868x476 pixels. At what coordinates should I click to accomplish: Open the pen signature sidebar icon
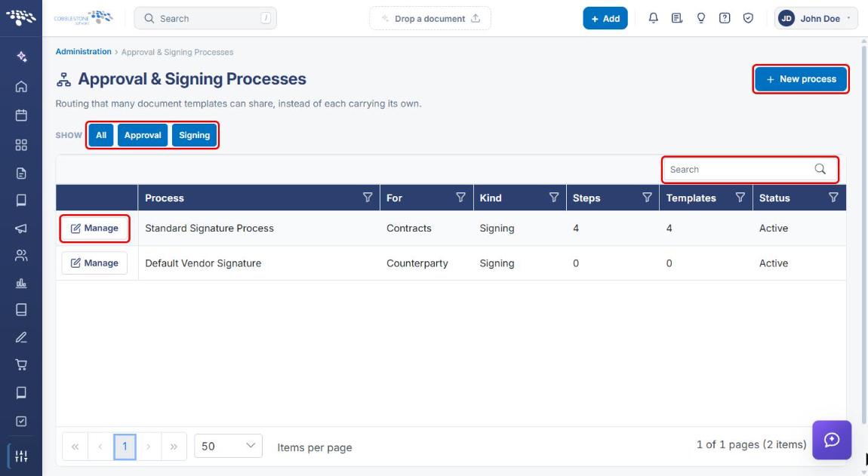tap(21, 337)
